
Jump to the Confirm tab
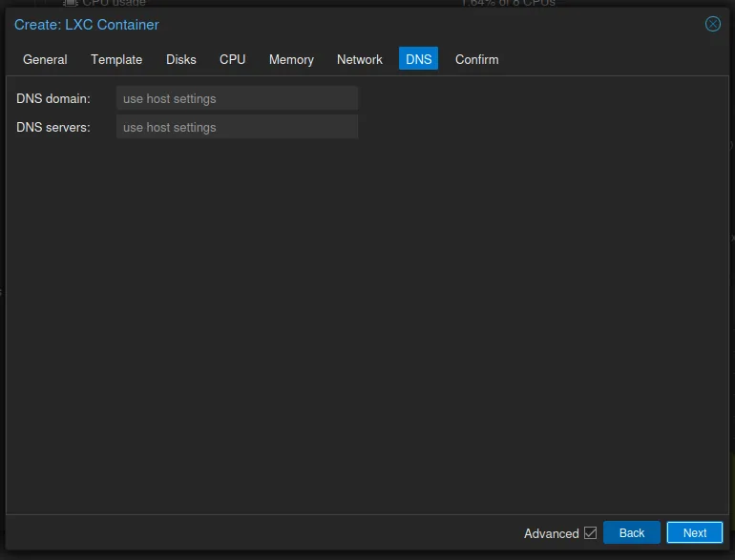click(x=476, y=59)
